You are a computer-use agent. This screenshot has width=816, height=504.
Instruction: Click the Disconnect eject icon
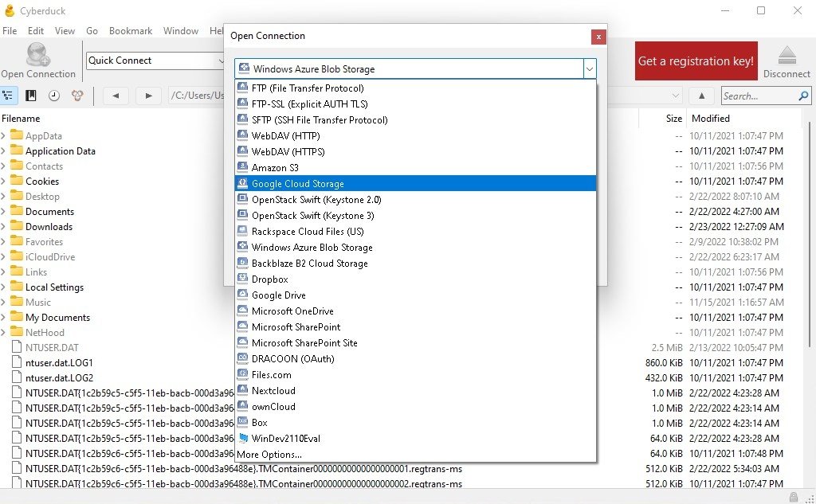coord(787,55)
